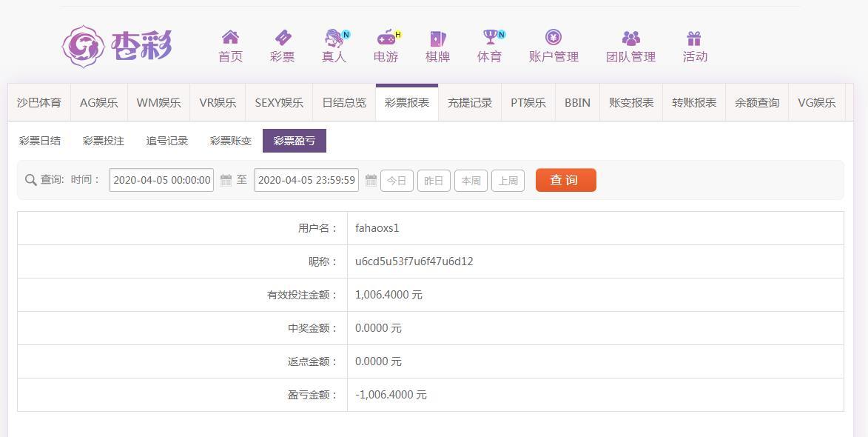Screen dimensions: 868x437
Task: Click the 盈亏金额 row label
Action: pyautogui.click(x=313, y=395)
